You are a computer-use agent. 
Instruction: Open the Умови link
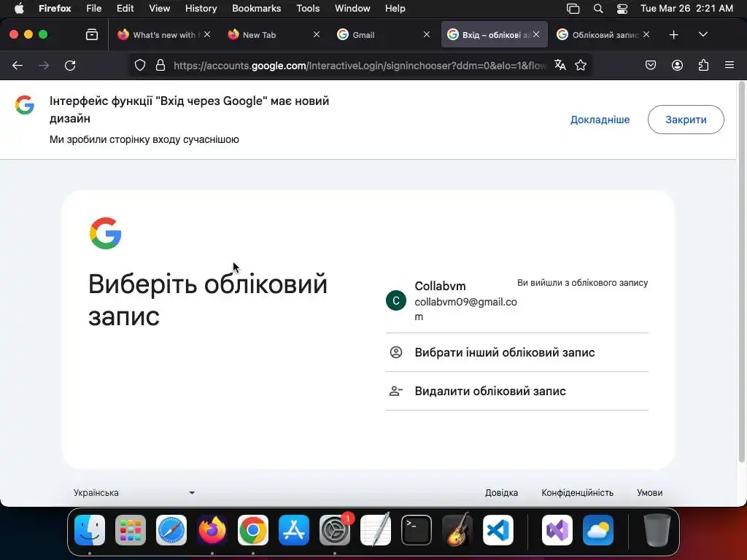(649, 493)
